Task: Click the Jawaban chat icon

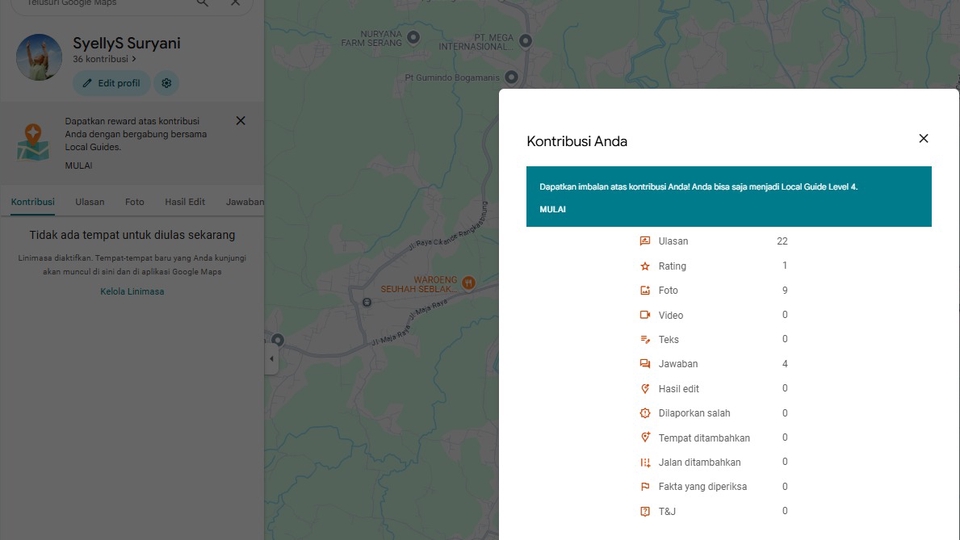Action: pos(645,364)
